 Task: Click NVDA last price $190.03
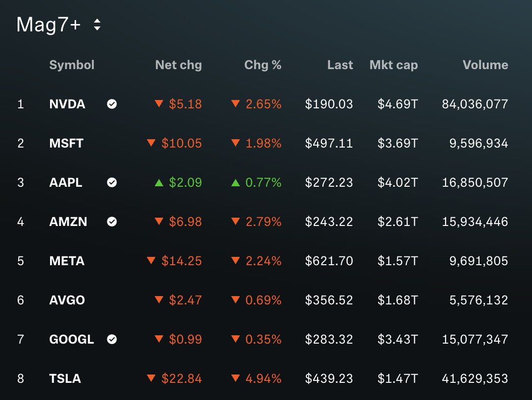click(329, 104)
